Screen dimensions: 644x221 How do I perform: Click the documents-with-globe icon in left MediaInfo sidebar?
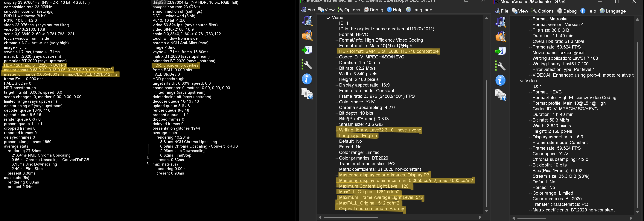tap(307, 94)
